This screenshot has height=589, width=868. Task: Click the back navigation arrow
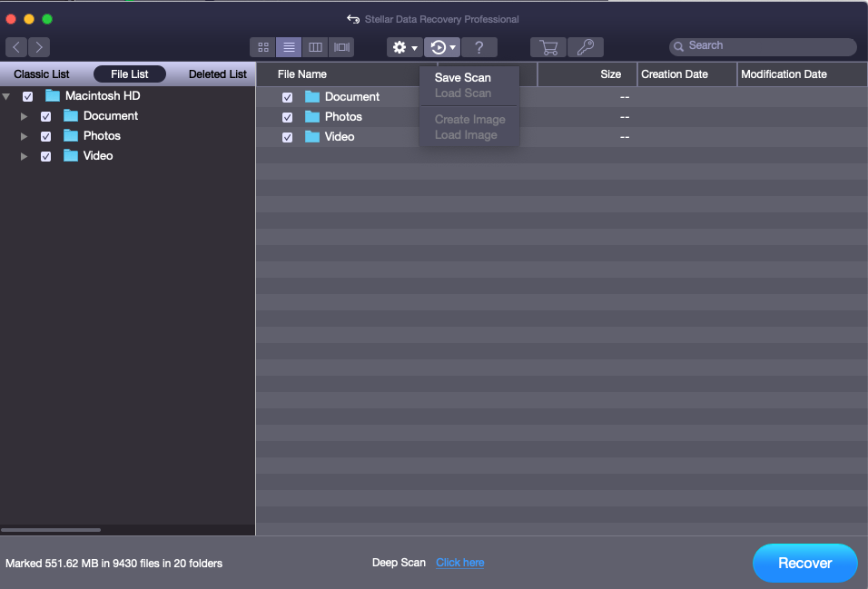click(x=17, y=47)
